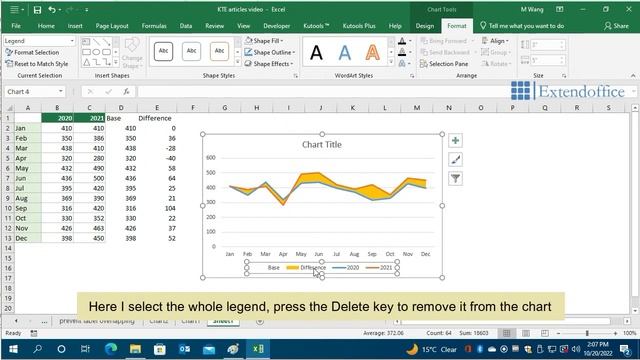Switch to the Developer tab

coord(277,26)
